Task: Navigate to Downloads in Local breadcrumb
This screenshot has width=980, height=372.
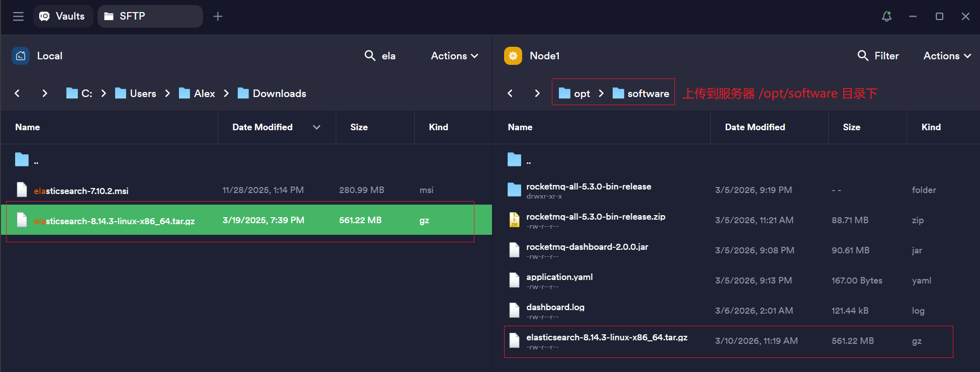Action: [x=279, y=94]
